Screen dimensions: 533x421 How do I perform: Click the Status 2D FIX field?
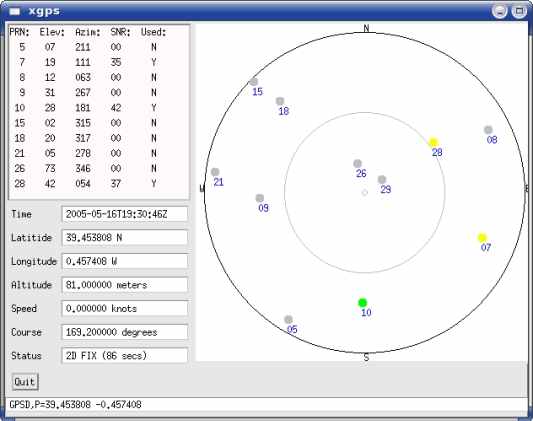pos(125,356)
